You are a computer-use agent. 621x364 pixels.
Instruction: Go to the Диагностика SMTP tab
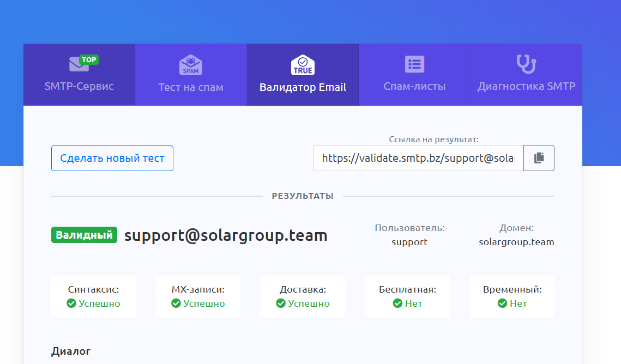(x=526, y=87)
